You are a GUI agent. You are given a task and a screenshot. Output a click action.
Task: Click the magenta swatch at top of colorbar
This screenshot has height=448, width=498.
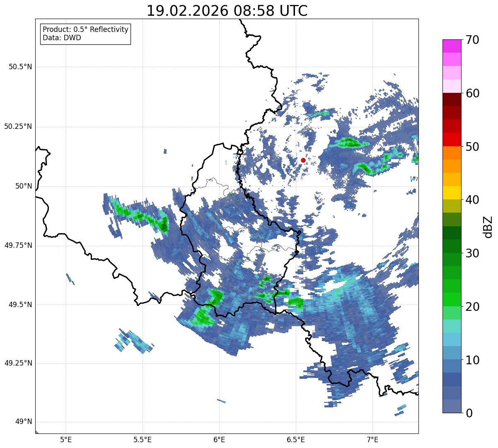[452, 46]
